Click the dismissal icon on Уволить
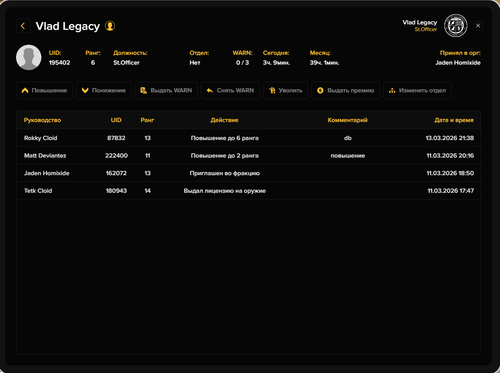Viewport: 500px width, 373px height. pos(272,90)
